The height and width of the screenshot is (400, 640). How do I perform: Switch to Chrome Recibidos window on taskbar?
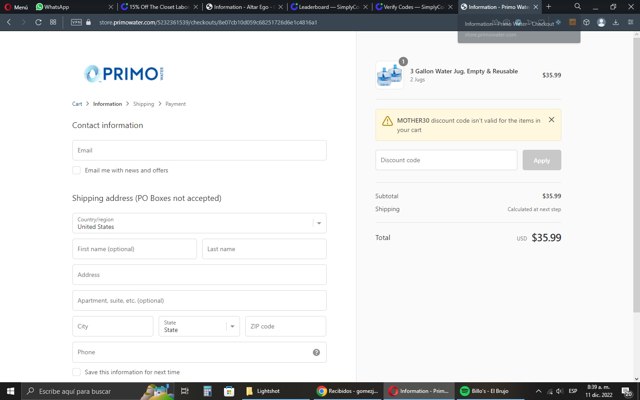click(348, 391)
